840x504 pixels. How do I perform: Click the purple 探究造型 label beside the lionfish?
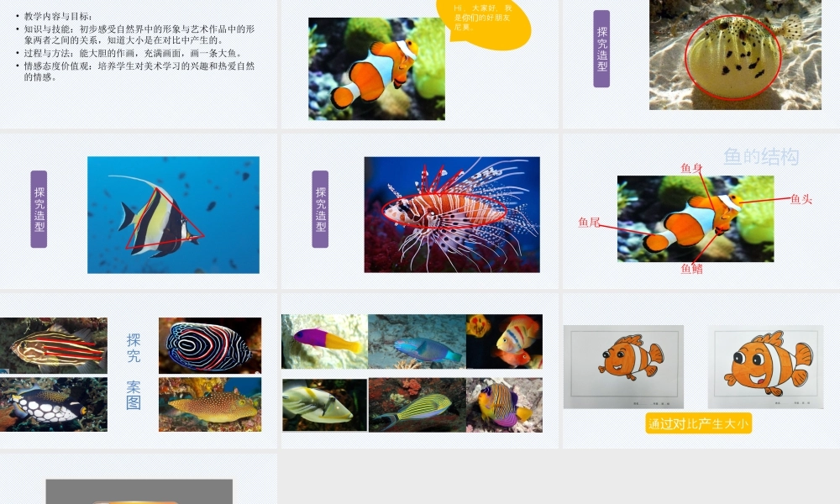coord(320,209)
